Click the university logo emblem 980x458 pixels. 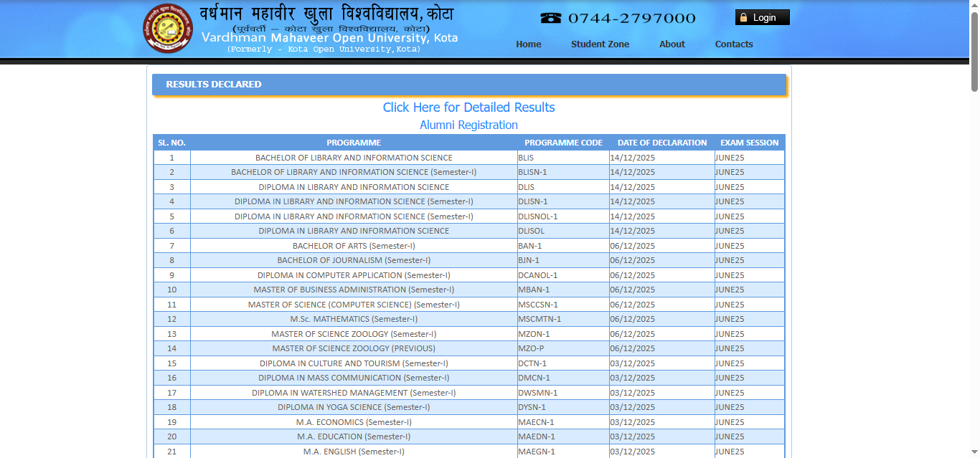pos(167,29)
